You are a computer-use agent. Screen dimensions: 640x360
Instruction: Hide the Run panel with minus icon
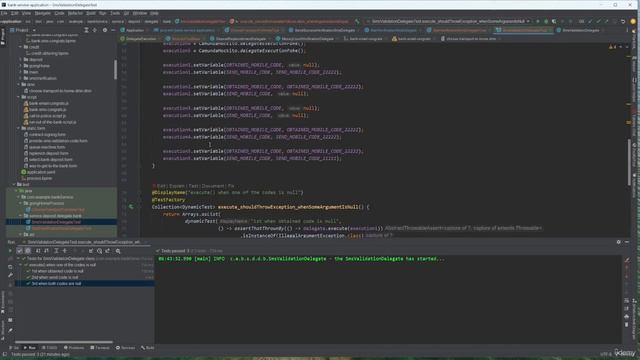coord(627,242)
